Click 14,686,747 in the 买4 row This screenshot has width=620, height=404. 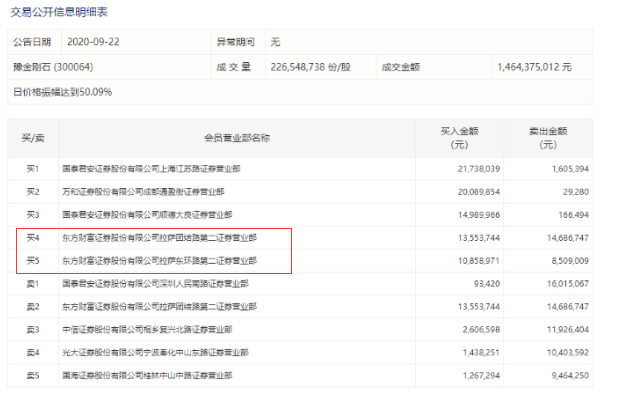click(568, 238)
